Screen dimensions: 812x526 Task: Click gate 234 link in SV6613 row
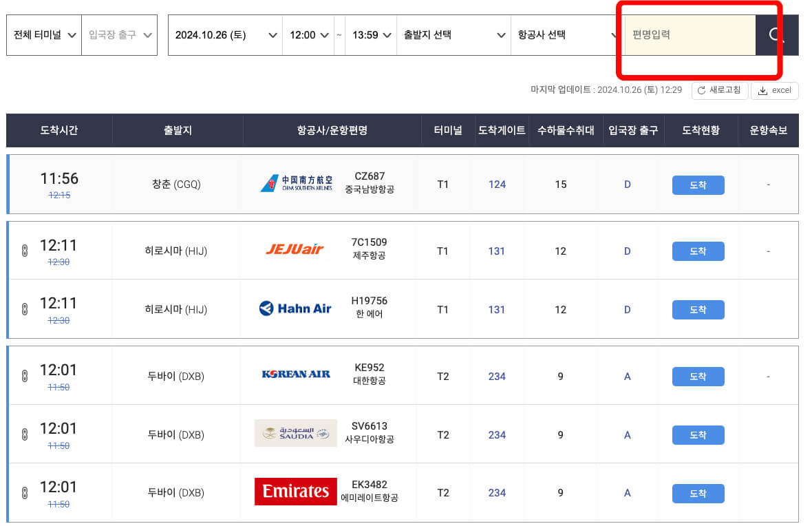tap(497, 435)
